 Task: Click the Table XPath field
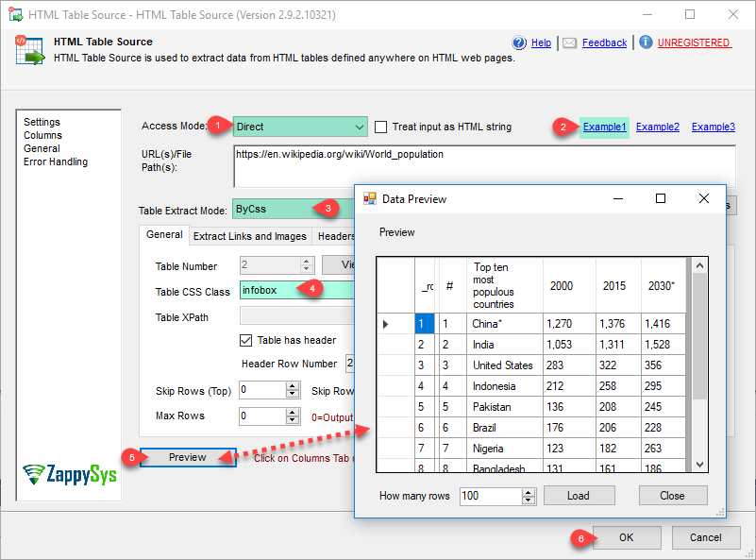coord(296,316)
